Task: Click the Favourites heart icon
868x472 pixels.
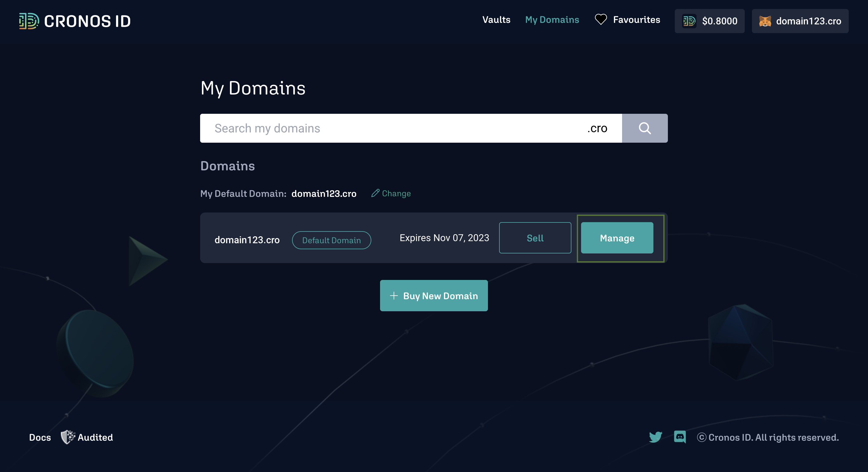Action: click(600, 20)
